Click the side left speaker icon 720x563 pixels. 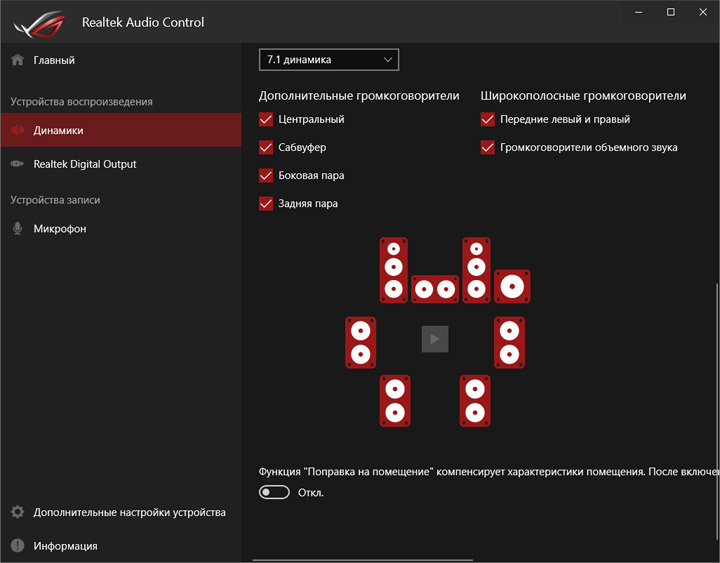[x=361, y=341]
